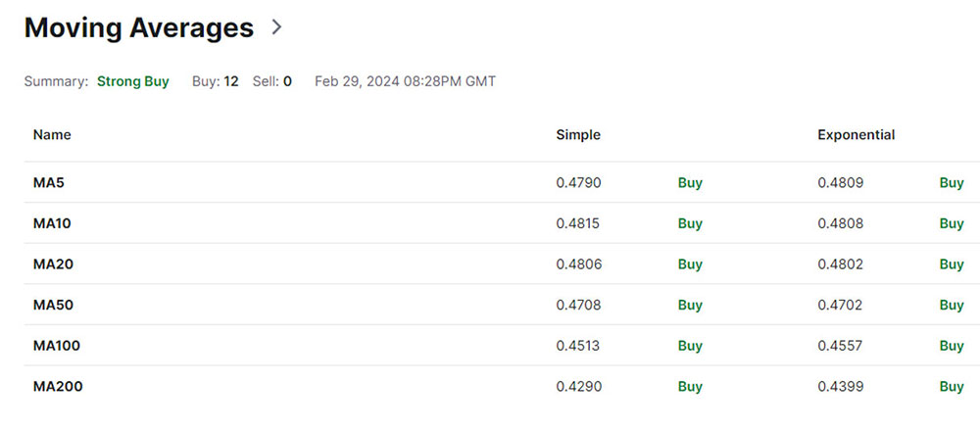Click the Moving Averages heading
Viewport: 980px width, 431px height.
coord(139,28)
